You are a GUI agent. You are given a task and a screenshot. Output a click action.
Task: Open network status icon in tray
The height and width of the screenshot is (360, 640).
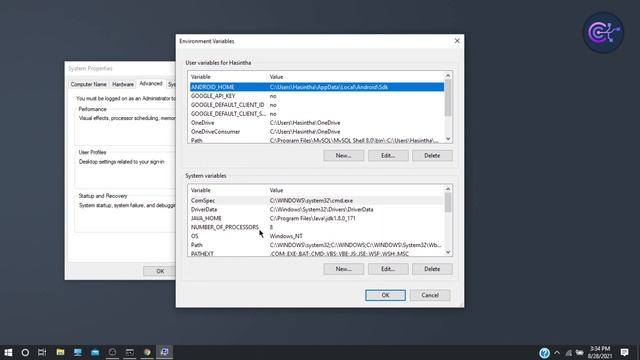(x=569, y=352)
